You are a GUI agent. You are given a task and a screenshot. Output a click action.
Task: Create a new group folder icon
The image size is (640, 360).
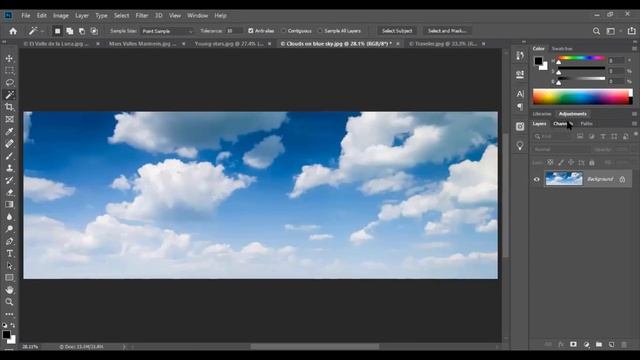click(x=599, y=344)
